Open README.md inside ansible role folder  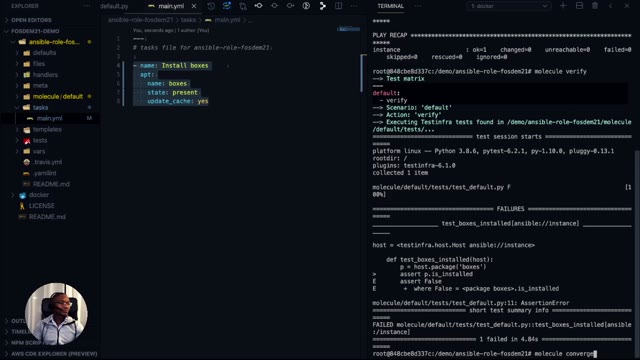pyautogui.click(x=51, y=184)
